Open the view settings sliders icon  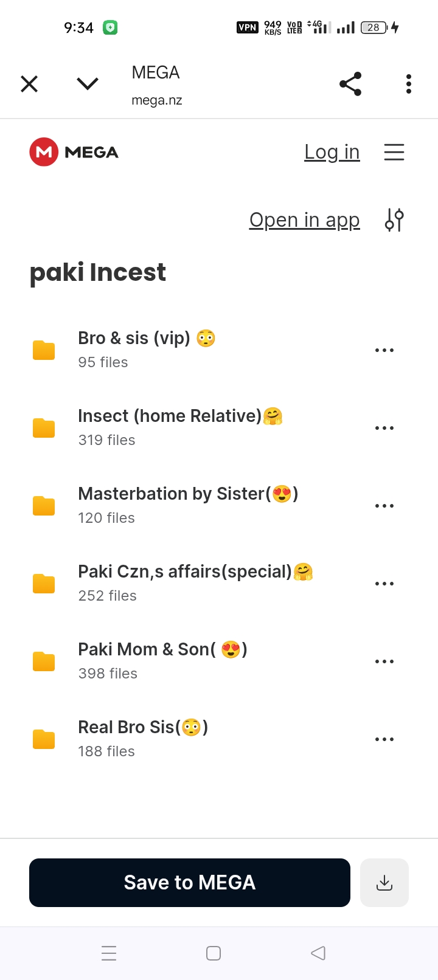tap(394, 220)
